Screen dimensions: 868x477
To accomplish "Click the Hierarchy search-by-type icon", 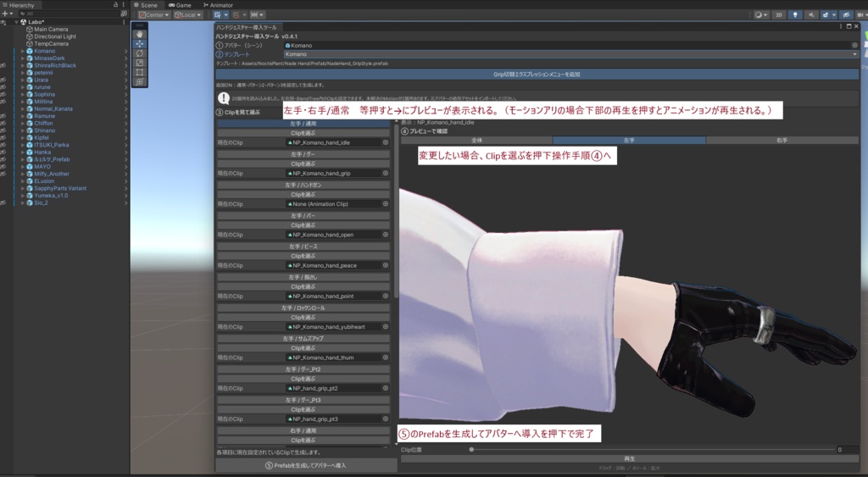I will click(x=124, y=14).
